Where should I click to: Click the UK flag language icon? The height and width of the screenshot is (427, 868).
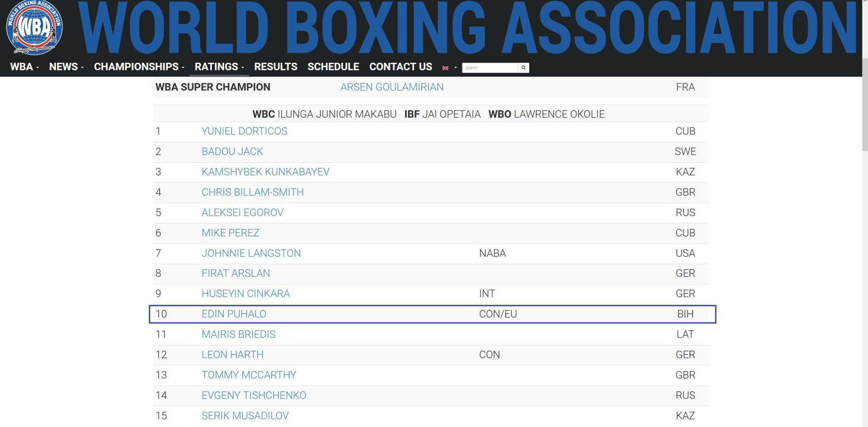(445, 68)
